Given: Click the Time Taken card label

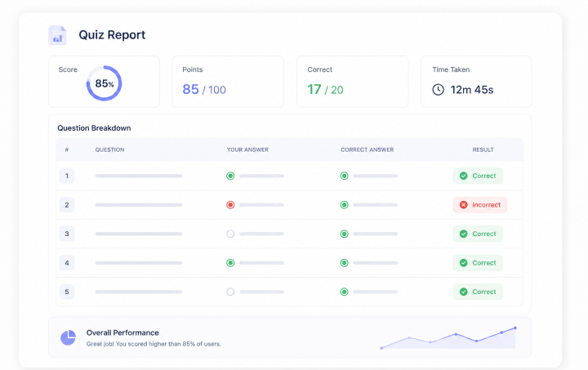Looking at the screenshot, I should tap(451, 69).
